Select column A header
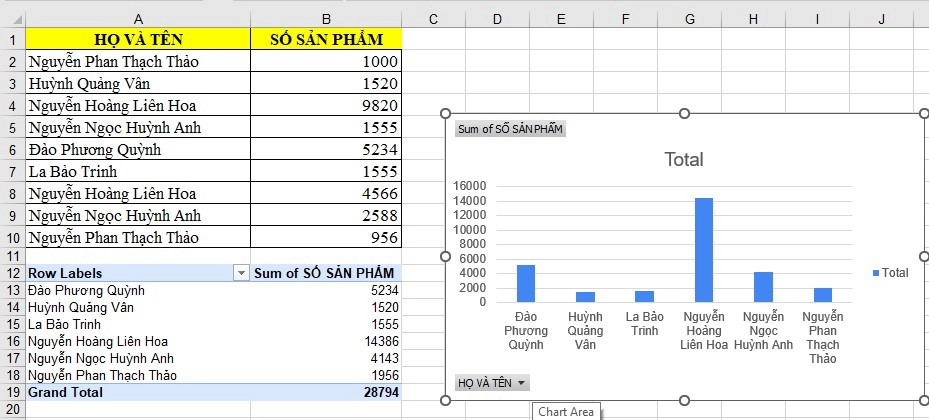This screenshot has height=420, width=929. (x=137, y=18)
